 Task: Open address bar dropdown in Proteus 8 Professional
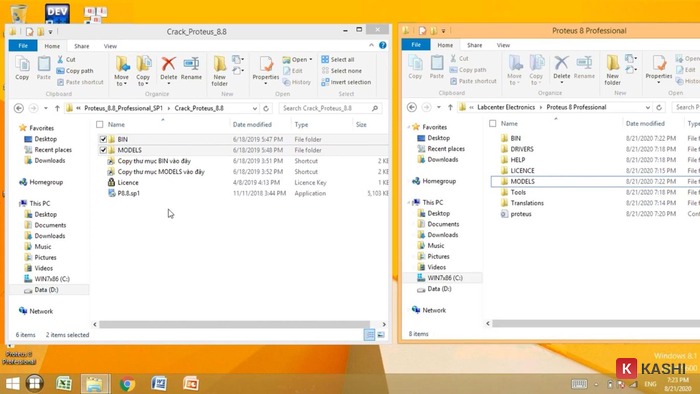[647, 108]
